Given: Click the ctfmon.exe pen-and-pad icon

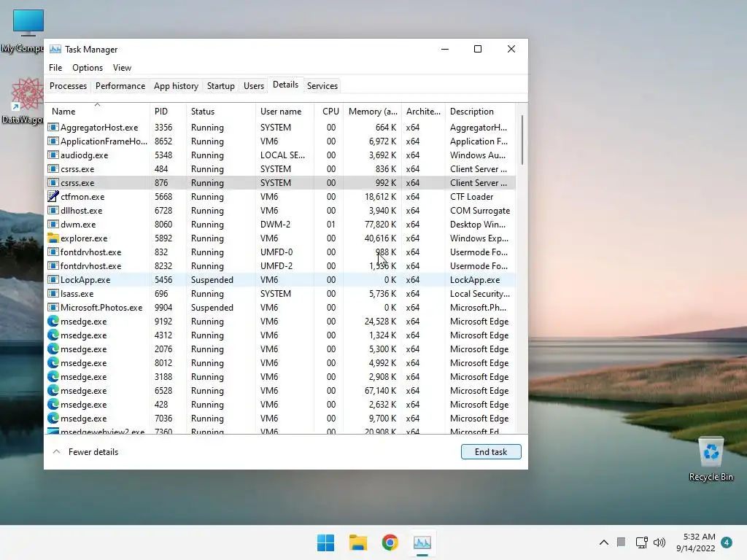Looking at the screenshot, I should click(53, 196).
